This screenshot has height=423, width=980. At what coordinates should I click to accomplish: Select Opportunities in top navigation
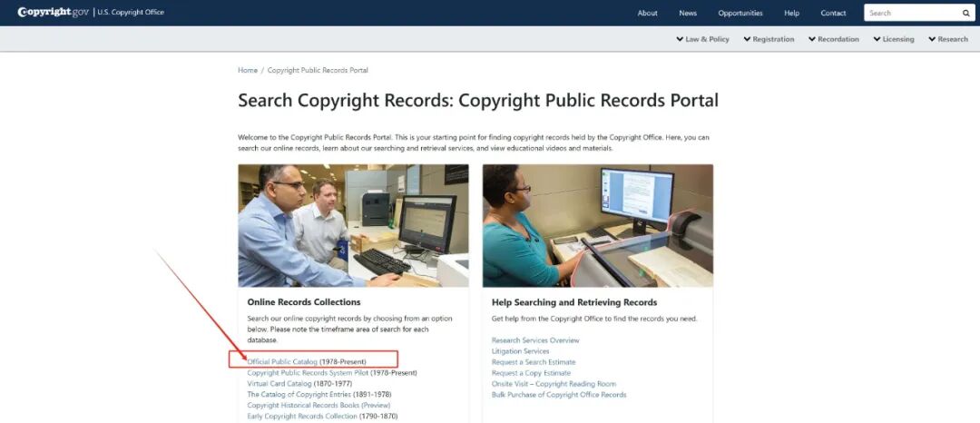coord(740,13)
